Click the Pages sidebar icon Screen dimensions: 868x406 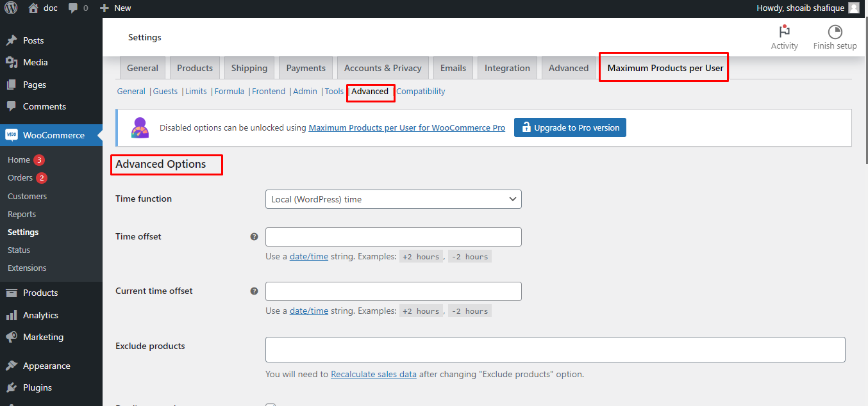12,85
